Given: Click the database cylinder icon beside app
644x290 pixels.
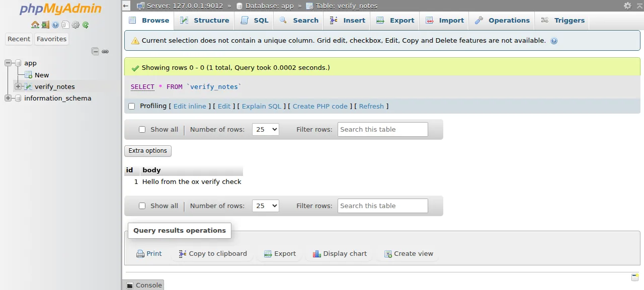Looking at the screenshot, I should (x=18, y=63).
